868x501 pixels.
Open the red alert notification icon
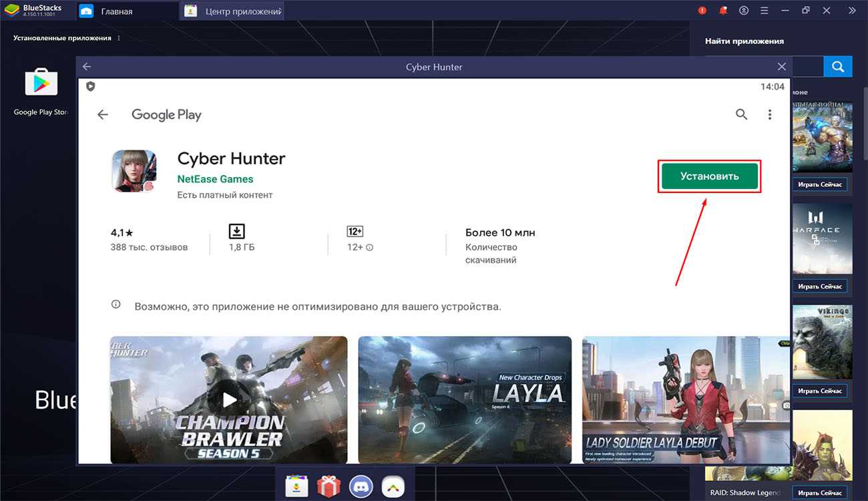pos(702,11)
